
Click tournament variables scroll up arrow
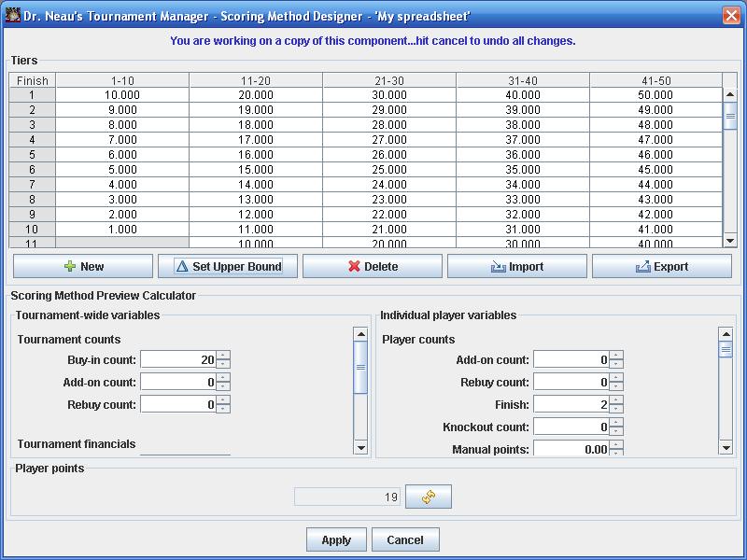pyautogui.click(x=360, y=334)
